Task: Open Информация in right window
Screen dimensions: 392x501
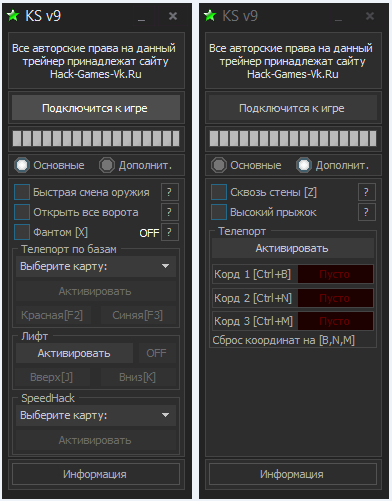Action: pos(293,474)
